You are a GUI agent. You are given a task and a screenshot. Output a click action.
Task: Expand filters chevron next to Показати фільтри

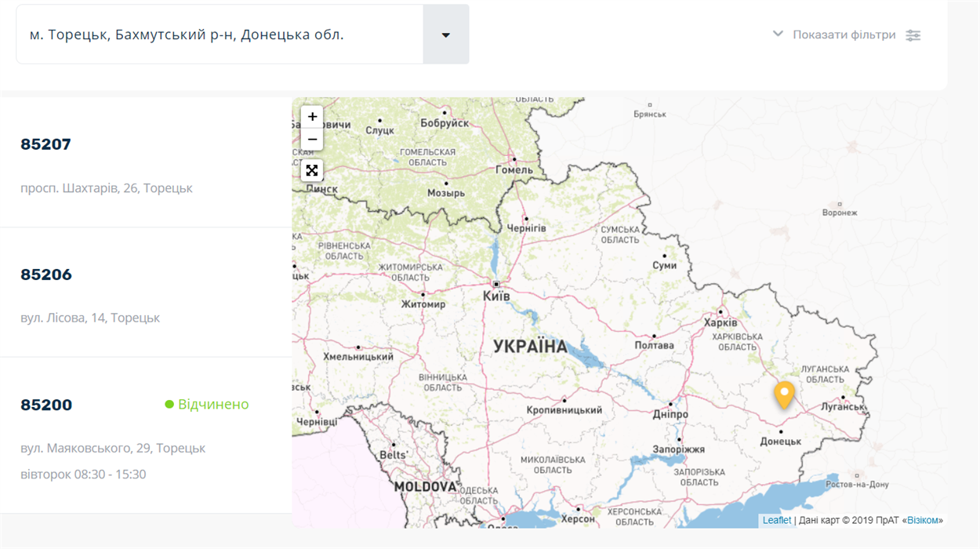point(778,34)
